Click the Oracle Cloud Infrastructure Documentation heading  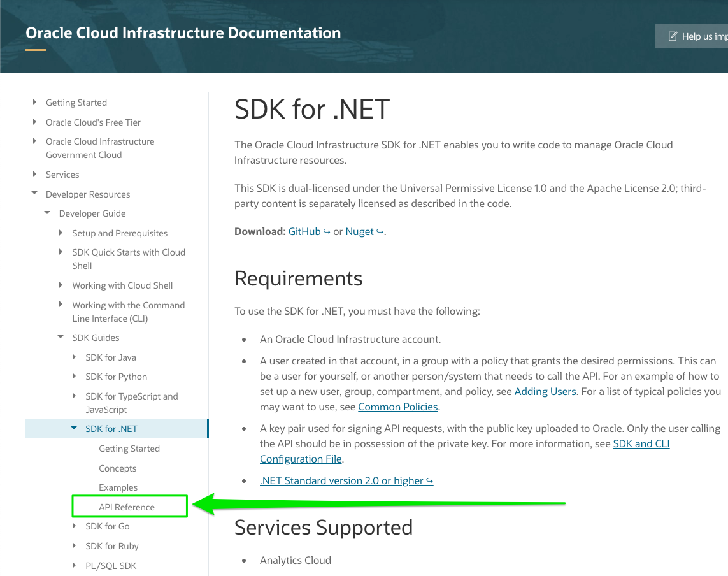(183, 32)
